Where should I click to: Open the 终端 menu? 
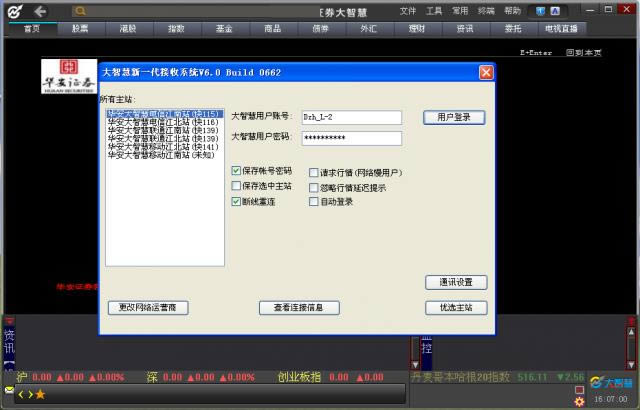pyautogui.click(x=486, y=11)
